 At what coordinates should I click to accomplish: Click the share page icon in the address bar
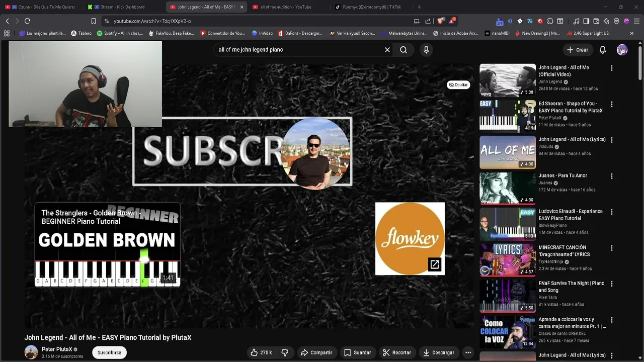pyautogui.click(x=428, y=21)
